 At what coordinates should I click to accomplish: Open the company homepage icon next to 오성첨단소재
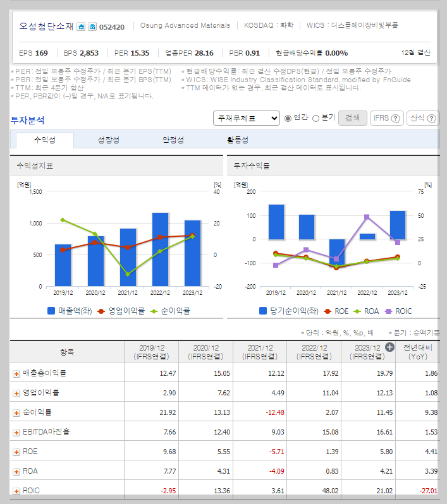81,27
